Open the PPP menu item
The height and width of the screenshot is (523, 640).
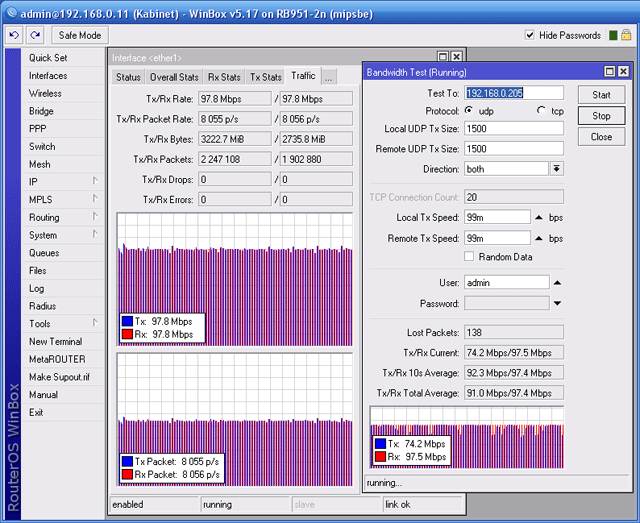click(x=63, y=129)
